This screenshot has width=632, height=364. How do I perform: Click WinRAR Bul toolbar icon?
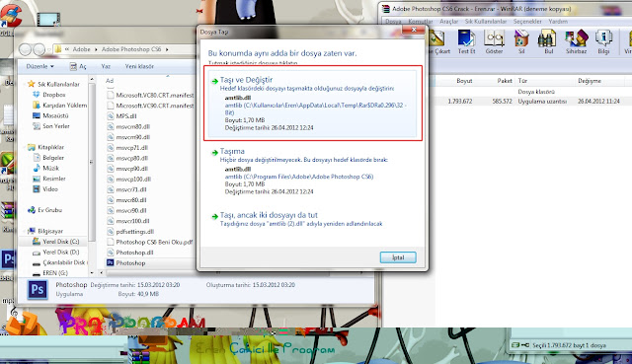(x=548, y=41)
